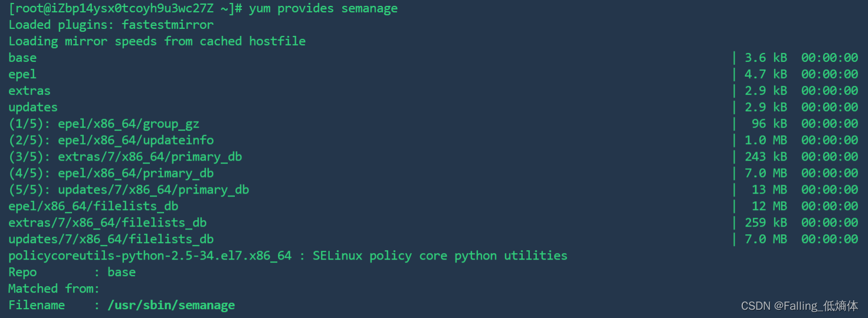Select the 'Loaded plugins: fastestmirror' line

[111, 25]
